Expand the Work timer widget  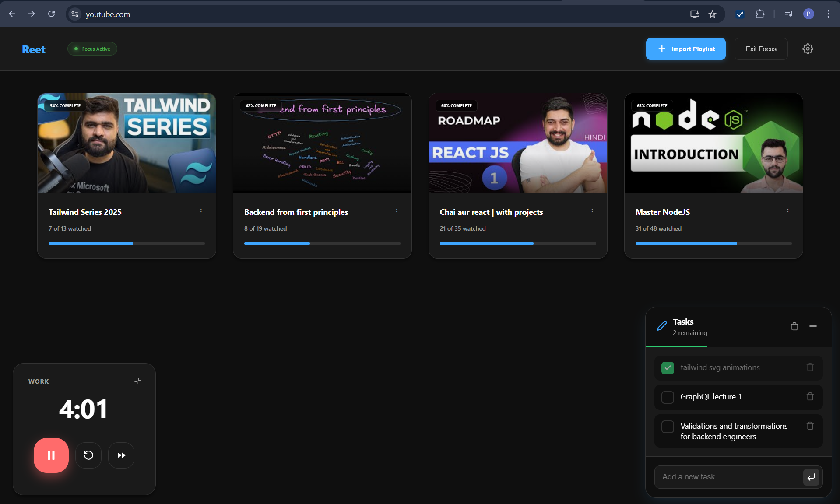(138, 381)
